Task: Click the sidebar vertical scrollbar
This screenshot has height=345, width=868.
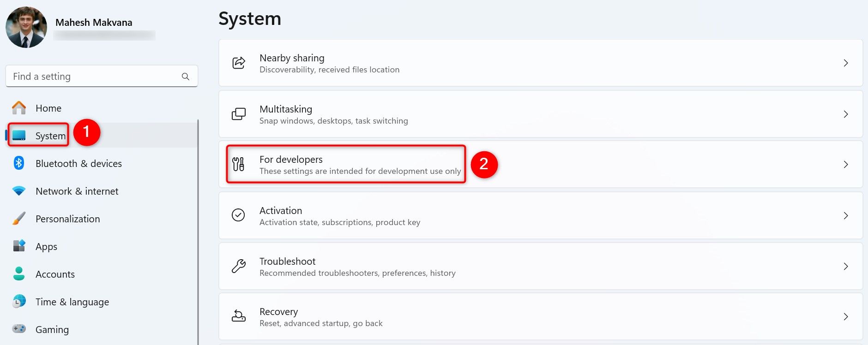Action: (198, 232)
